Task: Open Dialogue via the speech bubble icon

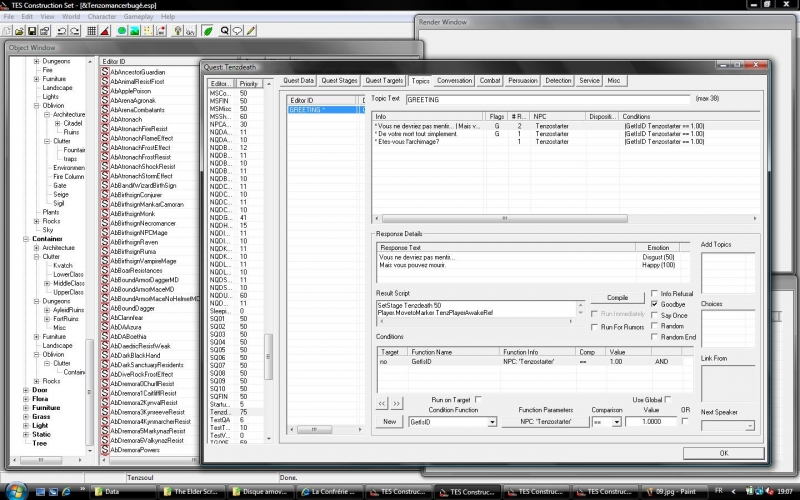Action: [237, 31]
